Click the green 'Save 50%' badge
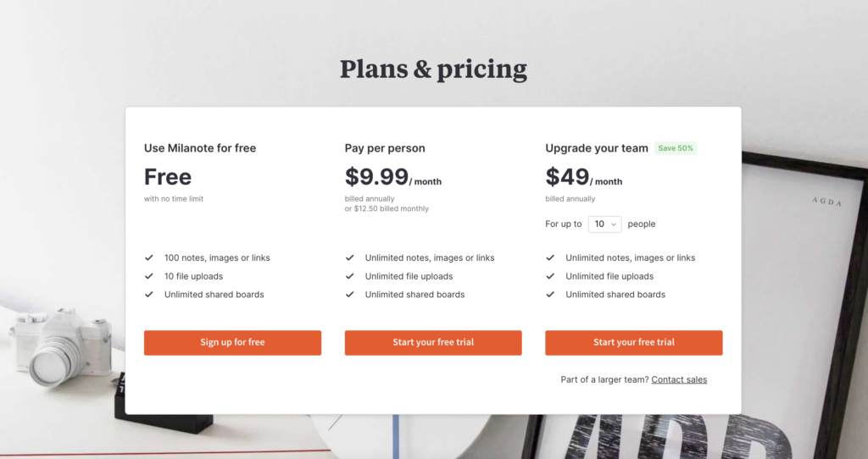This screenshot has width=868, height=459. click(676, 148)
